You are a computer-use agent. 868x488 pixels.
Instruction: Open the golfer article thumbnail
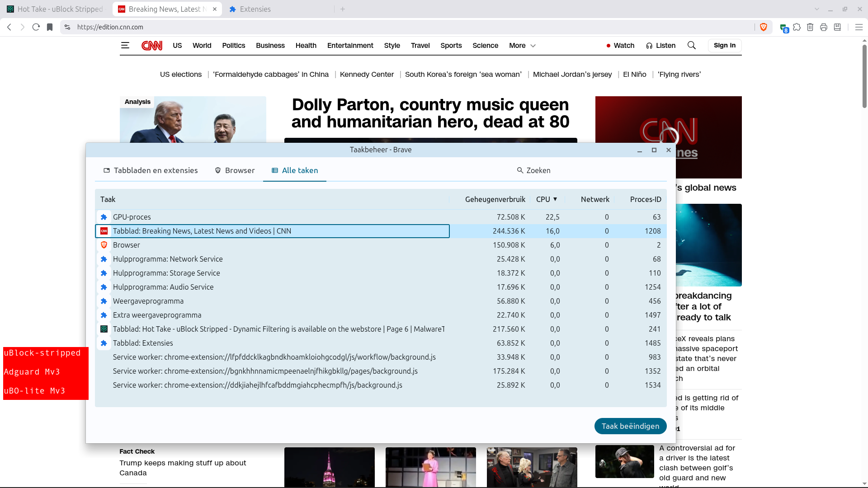click(x=625, y=461)
